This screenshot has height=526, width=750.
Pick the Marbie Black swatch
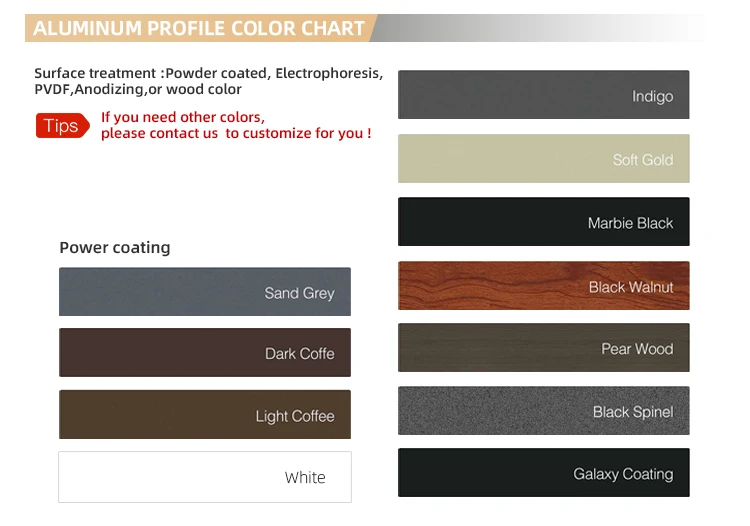(x=543, y=222)
